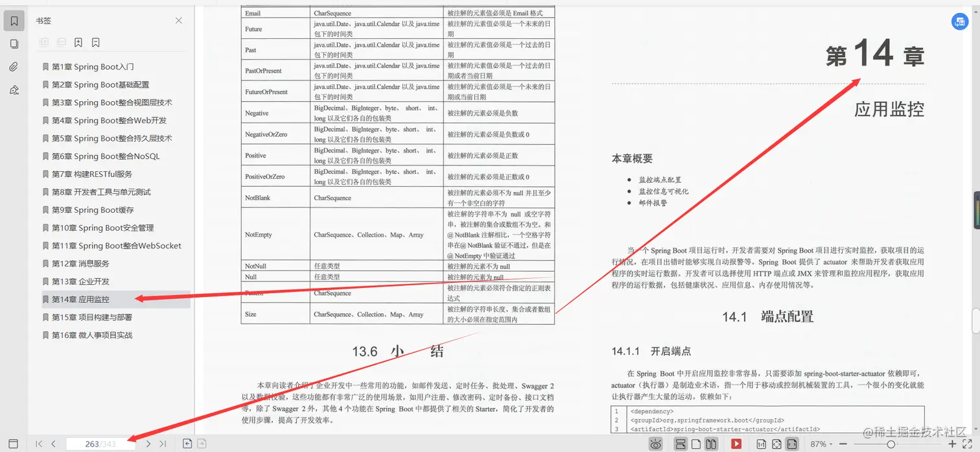Set zoom to actual size using 1:1 icon
980x452 pixels.
760,444
